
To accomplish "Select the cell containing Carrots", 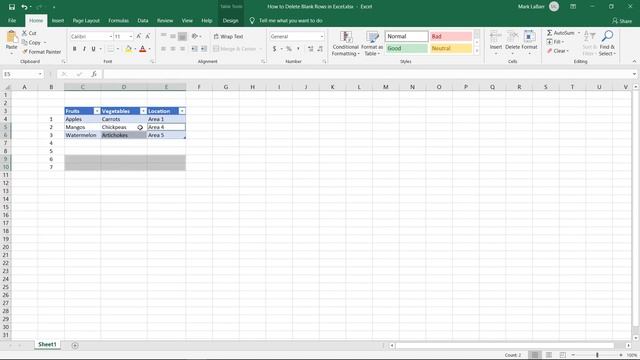I will [x=124, y=119].
